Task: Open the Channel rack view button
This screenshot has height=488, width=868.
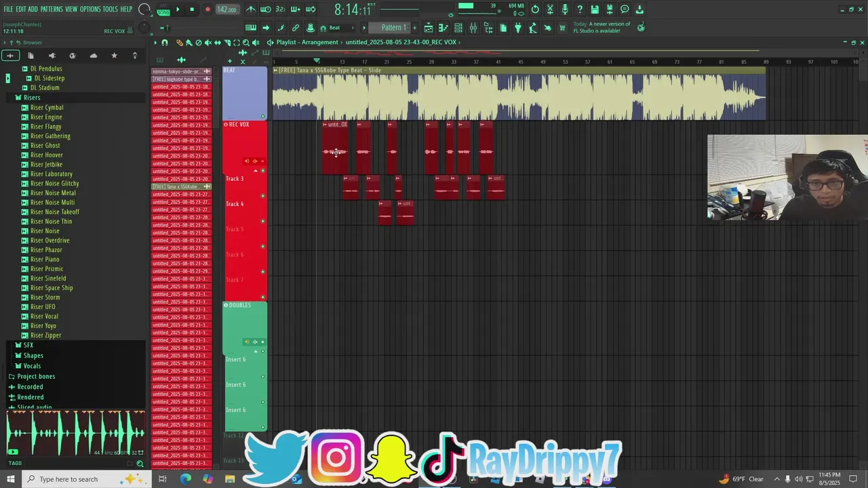Action: point(458,28)
